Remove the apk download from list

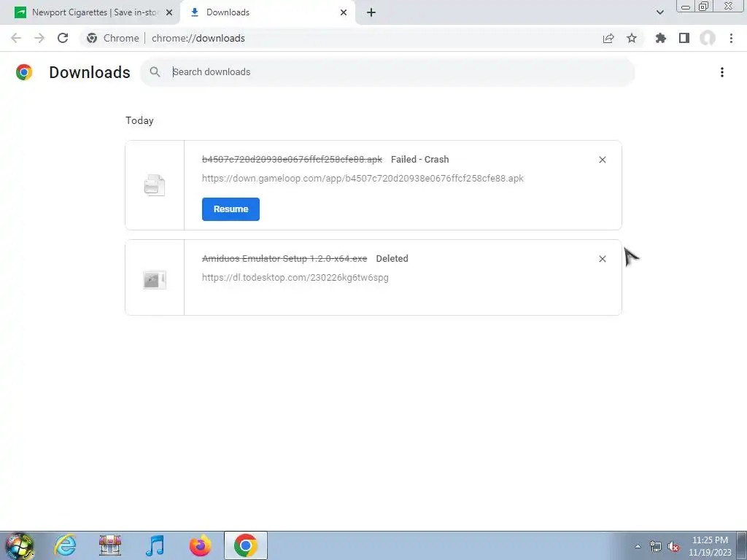602,160
